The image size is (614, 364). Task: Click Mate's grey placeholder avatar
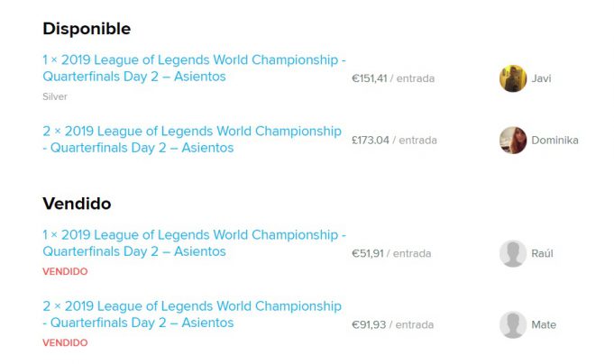513,324
